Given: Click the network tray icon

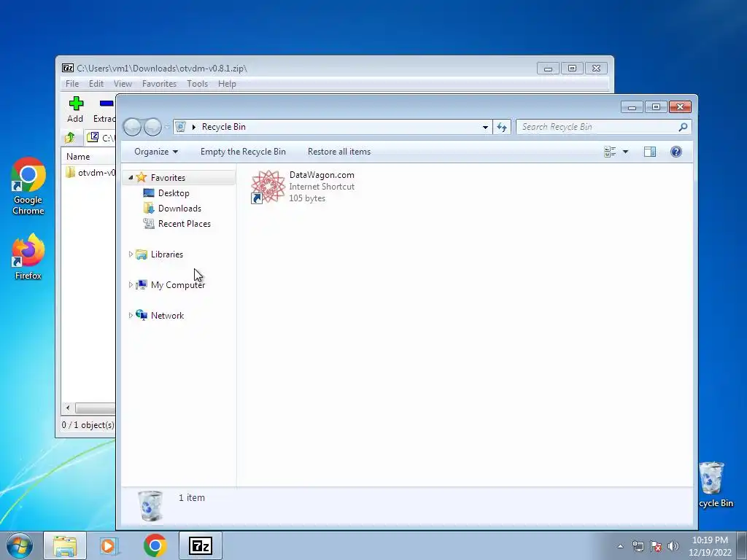Looking at the screenshot, I should 638,546.
